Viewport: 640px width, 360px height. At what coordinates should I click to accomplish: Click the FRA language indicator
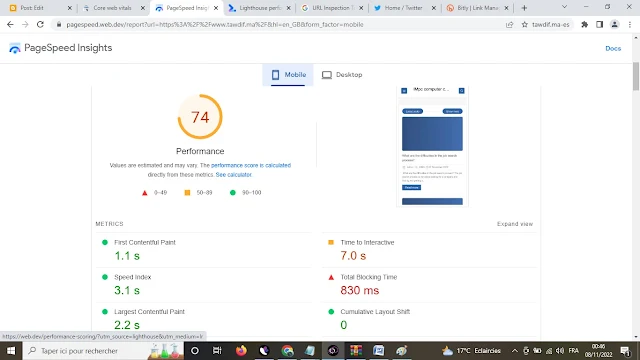pyautogui.click(x=573, y=351)
